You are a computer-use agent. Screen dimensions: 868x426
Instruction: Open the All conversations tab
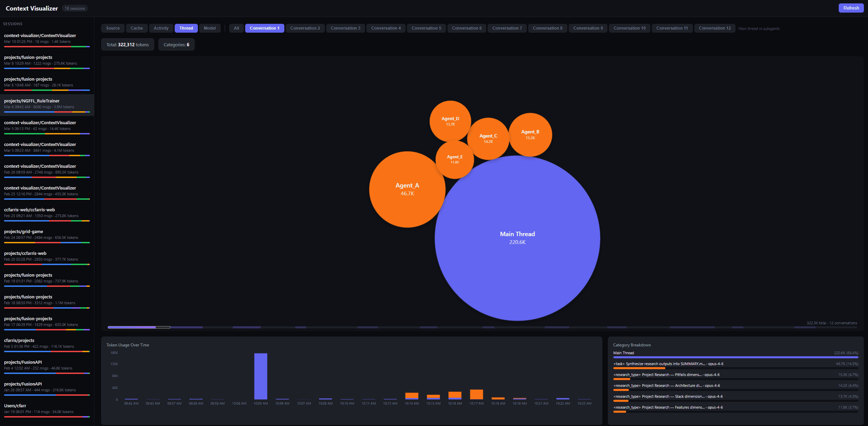(236, 28)
